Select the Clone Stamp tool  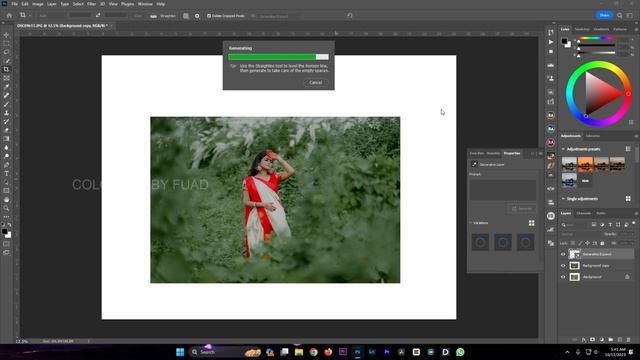pos(6,113)
